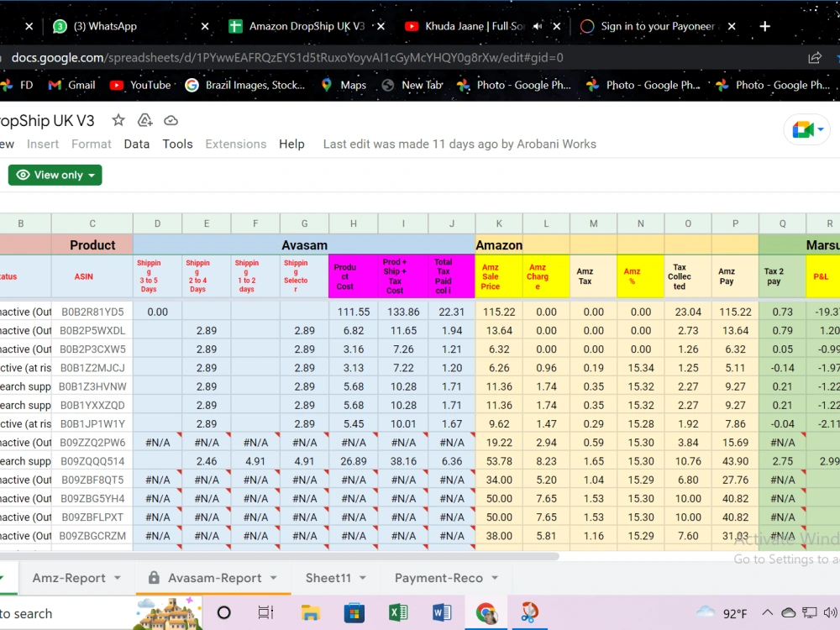Check cloud save status icon
Image resolution: width=840 pixels, height=630 pixels.
[x=171, y=120]
